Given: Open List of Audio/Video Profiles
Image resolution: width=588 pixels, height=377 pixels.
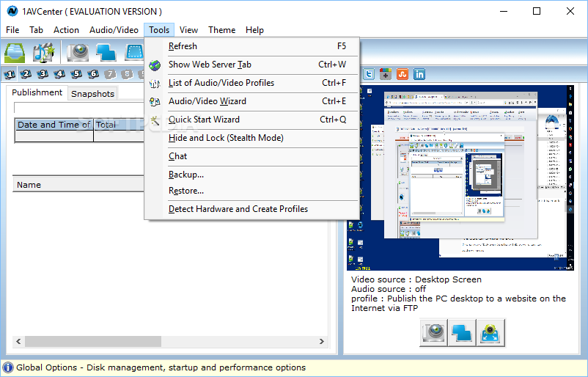Looking at the screenshot, I should coord(252,83).
